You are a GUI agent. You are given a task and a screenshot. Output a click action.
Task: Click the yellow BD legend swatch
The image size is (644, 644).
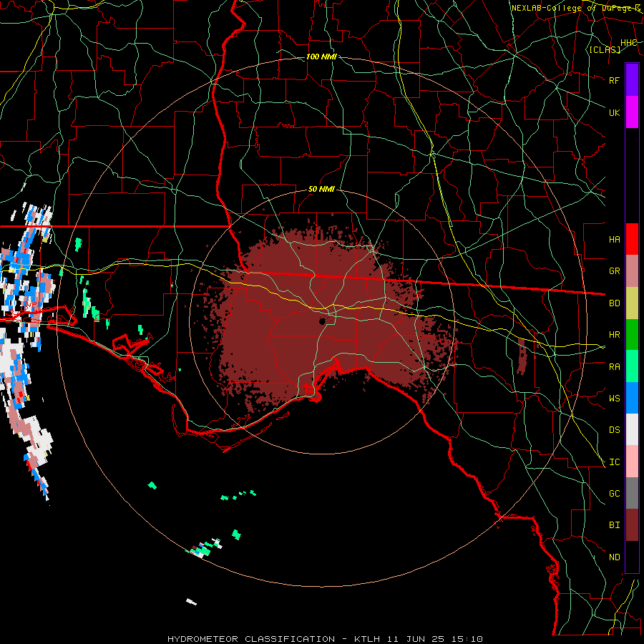[x=632, y=303]
